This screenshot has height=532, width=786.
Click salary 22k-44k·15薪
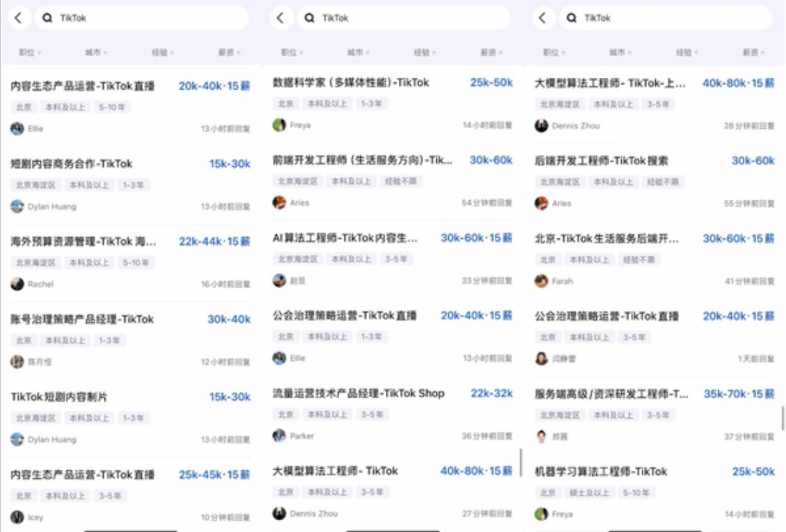click(215, 241)
